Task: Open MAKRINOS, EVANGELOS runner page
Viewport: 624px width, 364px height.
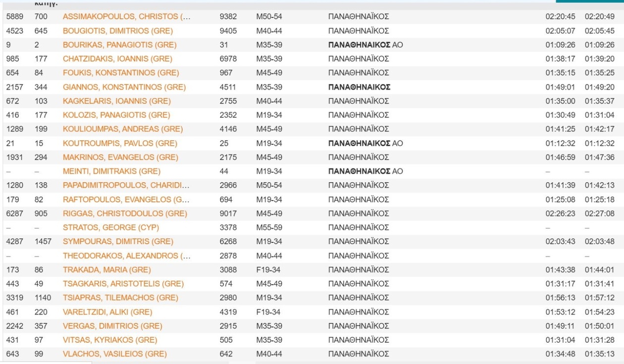Action: pos(120,157)
